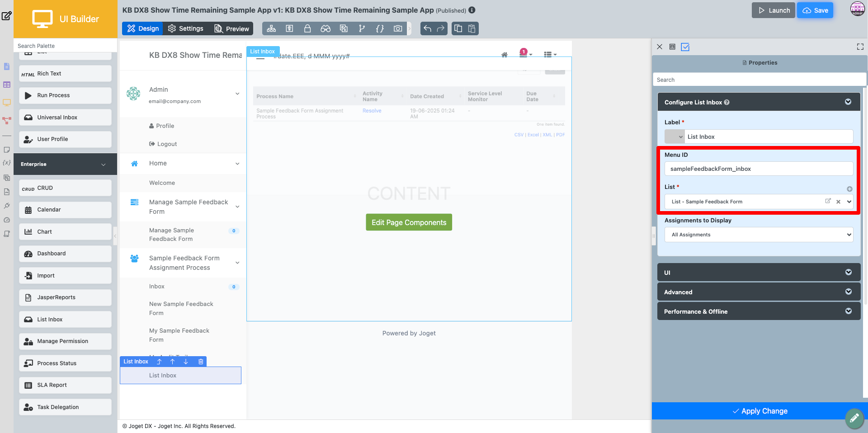Open the performance gauge icon in left rail
Image resolution: width=868 pixels, height=433 pixels.
tap(7, 220)
